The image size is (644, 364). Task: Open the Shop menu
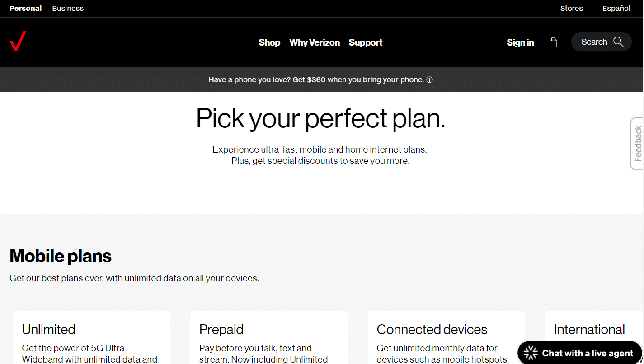click(x=269, y=42)
